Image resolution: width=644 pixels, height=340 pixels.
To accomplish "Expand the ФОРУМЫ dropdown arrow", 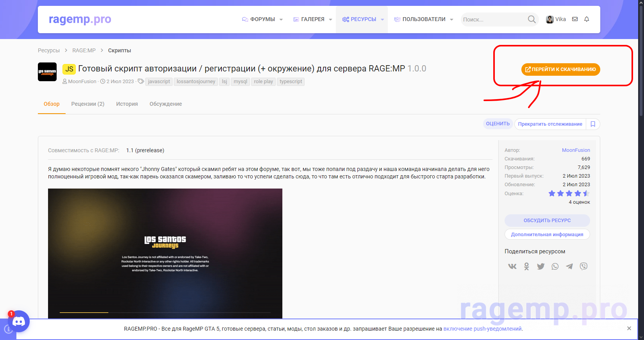I will [x=281, y=20].
